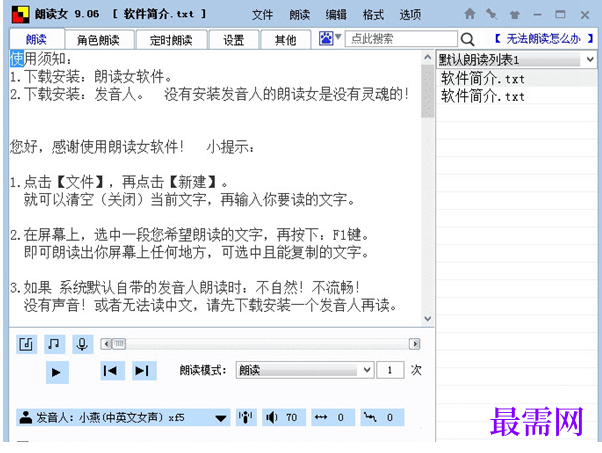Image resolution: width=602 pixels, height=453 pixels.
Task: Expand the 默认朗读列表1 dropdown
Action: 590,60
